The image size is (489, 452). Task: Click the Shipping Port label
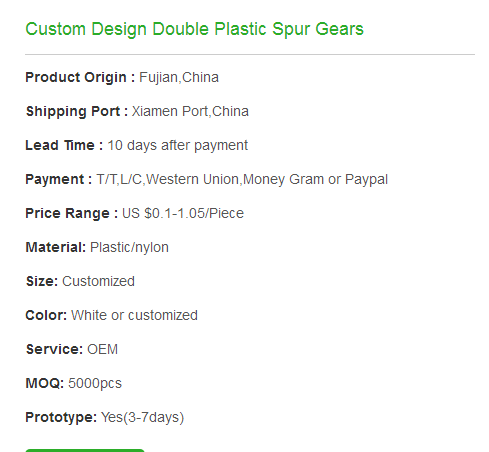77,112
